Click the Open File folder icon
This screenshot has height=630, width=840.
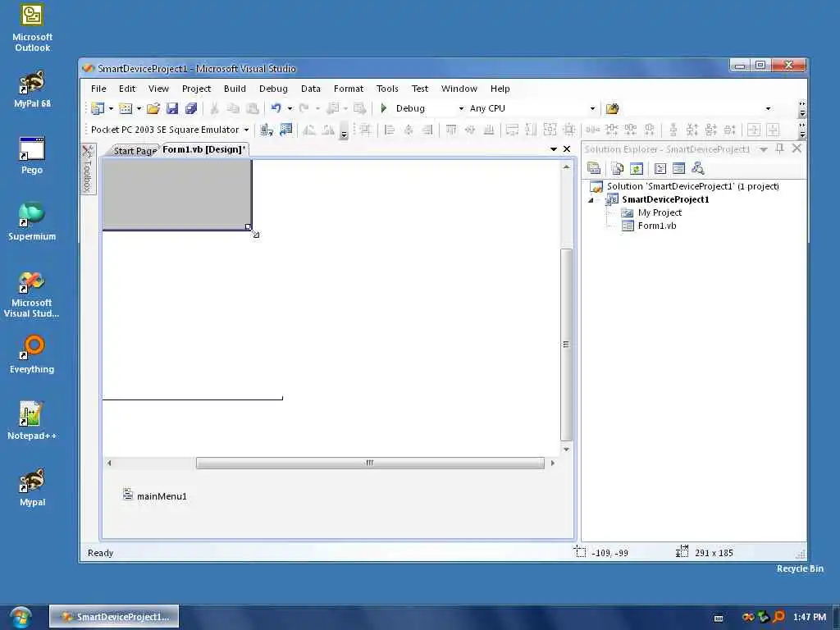(153, 109)
